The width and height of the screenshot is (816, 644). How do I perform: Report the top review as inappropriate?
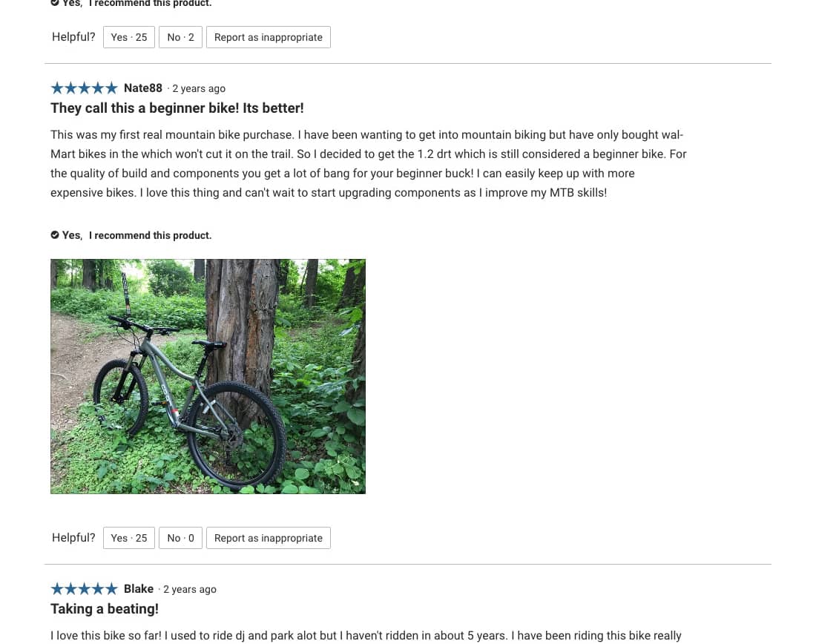coord(269,37)
